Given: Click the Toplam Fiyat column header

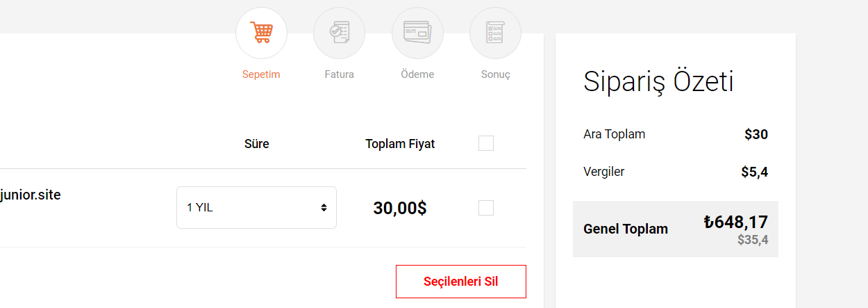Looking at the screenshot, I should [x=400, y=144].
